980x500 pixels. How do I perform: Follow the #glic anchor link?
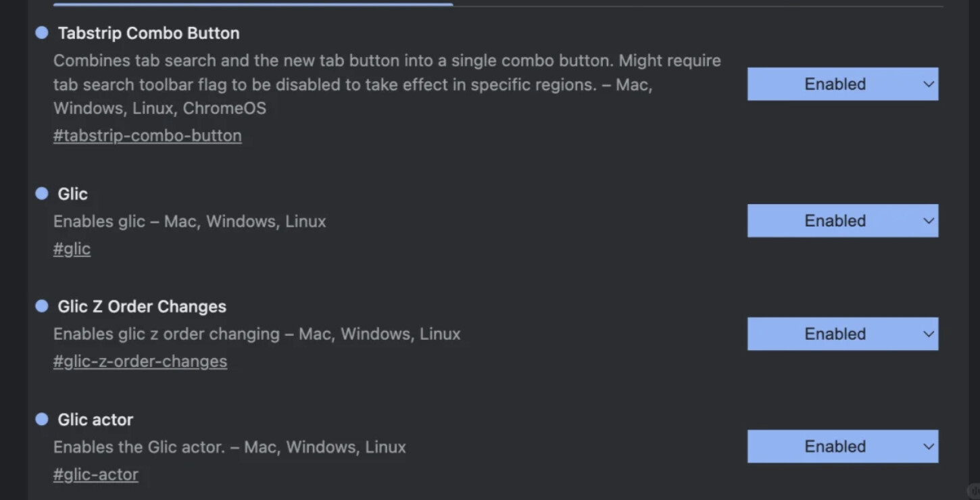point(72,249)
